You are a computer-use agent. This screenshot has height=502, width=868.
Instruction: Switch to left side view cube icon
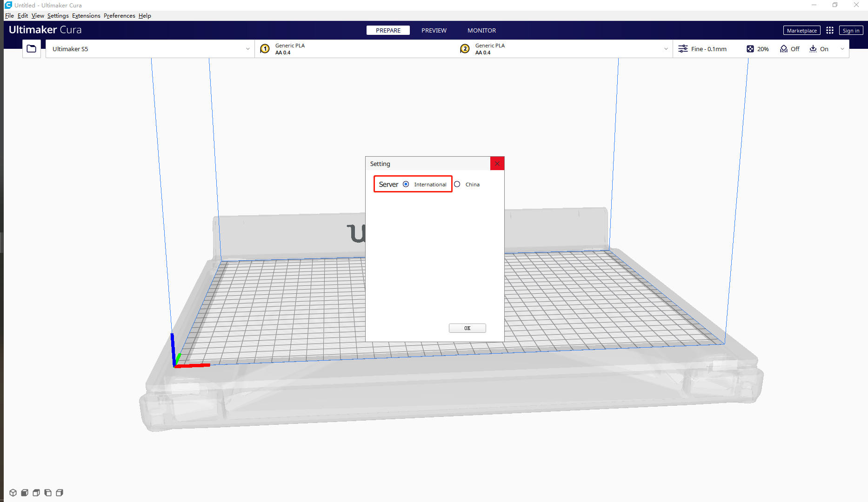[48, 493]
